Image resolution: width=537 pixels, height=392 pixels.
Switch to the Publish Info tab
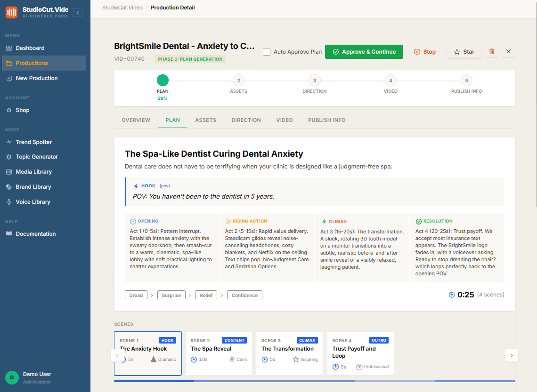point(327,120)
